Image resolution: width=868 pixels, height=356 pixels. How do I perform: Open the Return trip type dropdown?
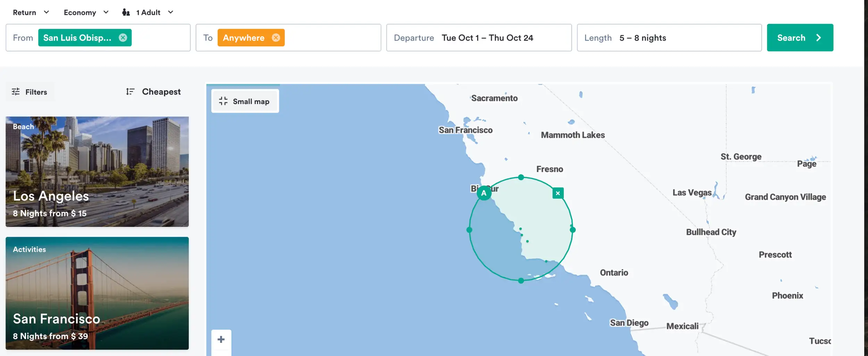(31, 12)
